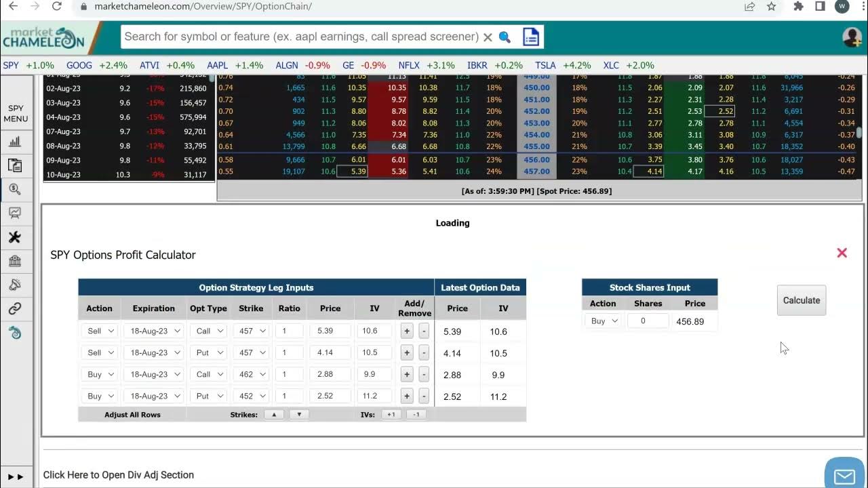Click browser back arrow
Screen dimensions: 868x488
click(x=13, y=6)
